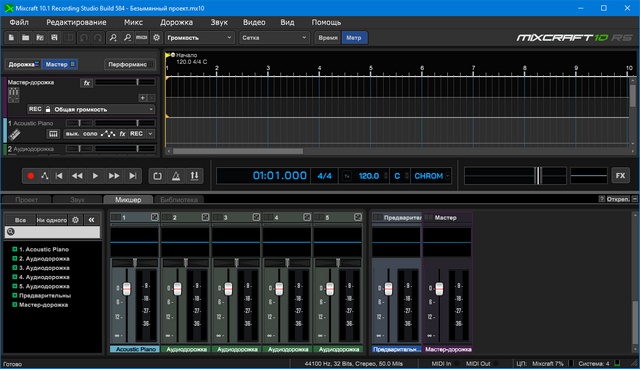Mute Acoustic Piano with the вык. button

point(72,133)
